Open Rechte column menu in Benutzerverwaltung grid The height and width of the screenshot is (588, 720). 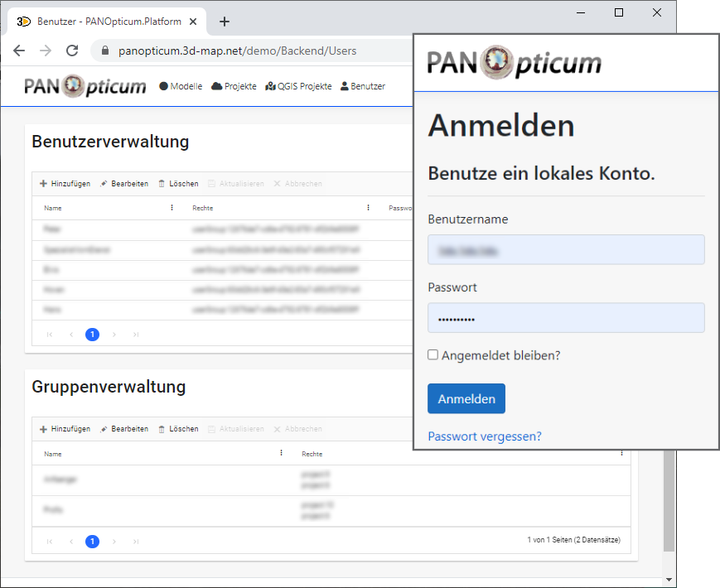pyautogui.click(x=368, y=208)
